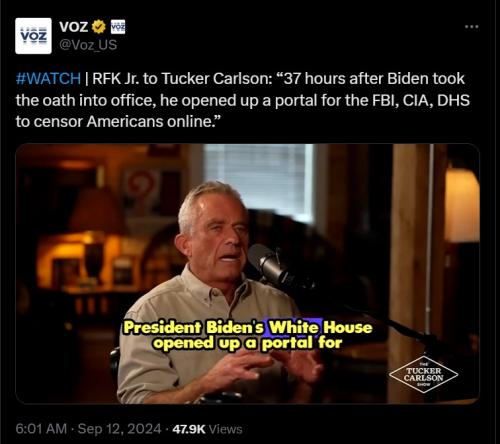Click the small VOZ affiliate badge icon
This screenshot has width=500, height=444.
(118, 27)
